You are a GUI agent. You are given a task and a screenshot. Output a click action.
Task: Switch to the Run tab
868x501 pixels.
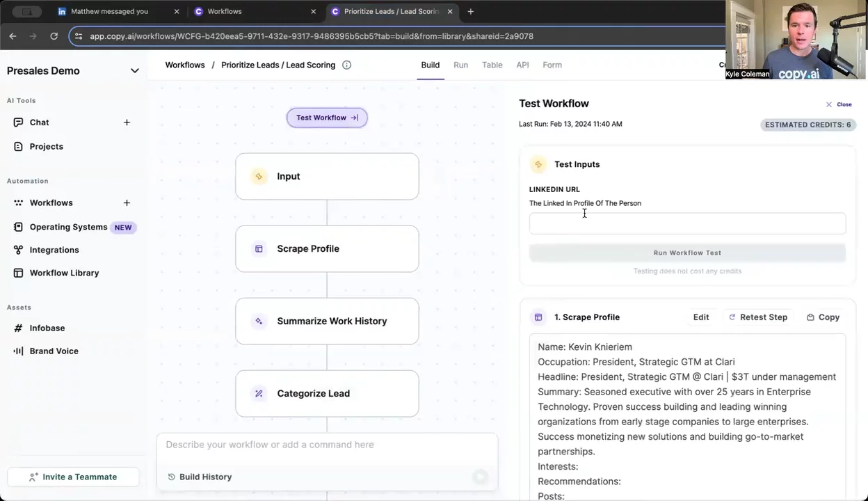[460, 65]
